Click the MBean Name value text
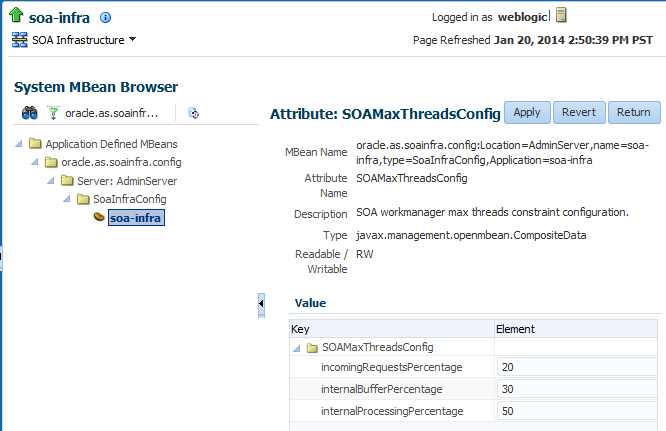 coord(502,153)
